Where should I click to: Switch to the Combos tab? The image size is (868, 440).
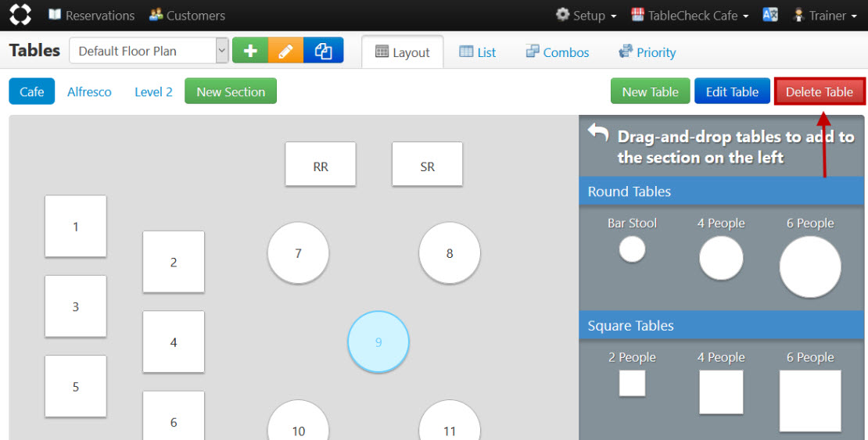(558, 52)
